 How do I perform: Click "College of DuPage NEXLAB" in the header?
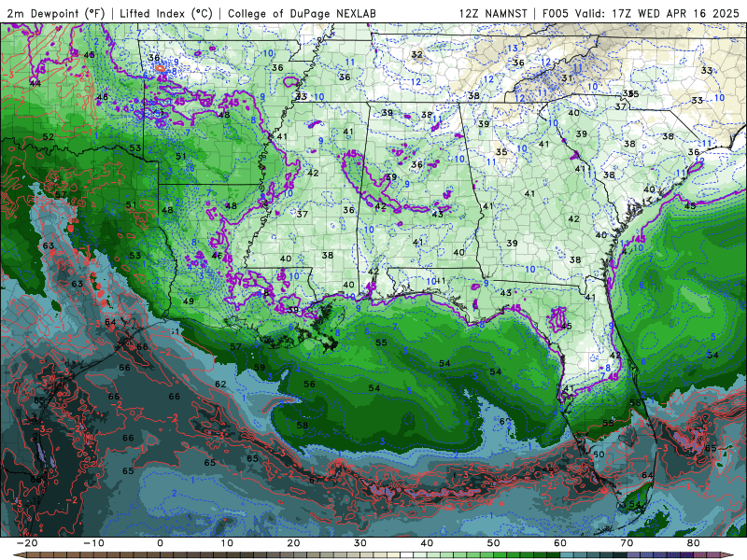[302, 13]
